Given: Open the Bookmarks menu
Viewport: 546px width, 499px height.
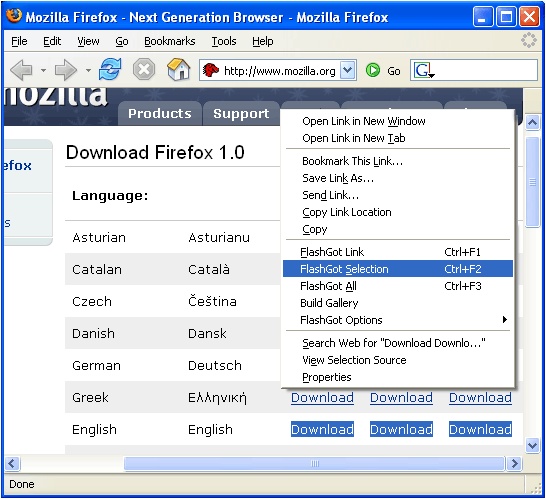Looking at the screenshot, I should pos(170,41).
